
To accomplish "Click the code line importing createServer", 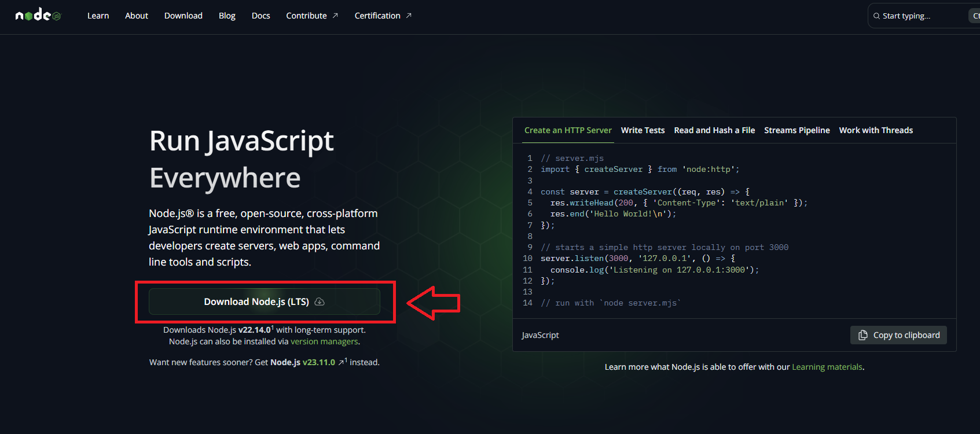I will point(640,169).
